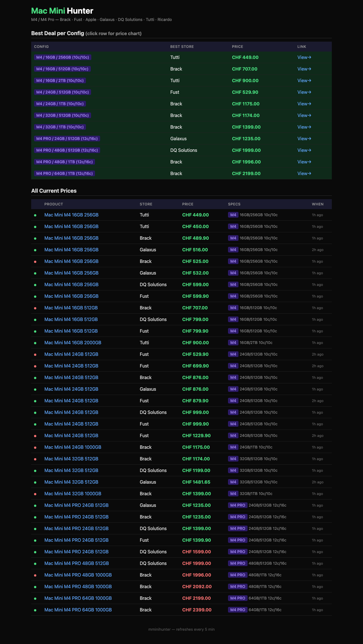Image resolution: width=363 pixels, height=644 pixels.
Task: Open Mac Mini M4 16GB 256GB at DQ Solutions
Action: click(x=71, y=284)
